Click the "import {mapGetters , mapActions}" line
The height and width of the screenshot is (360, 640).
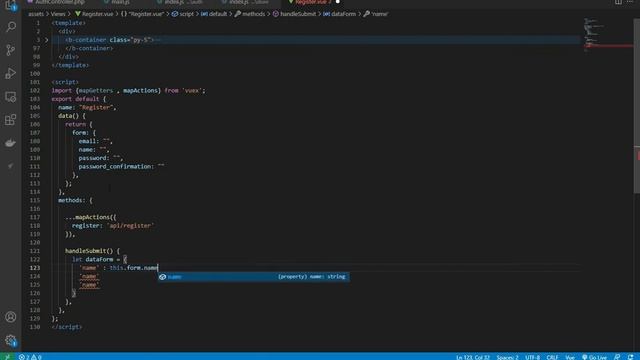[x=129, y=91]
